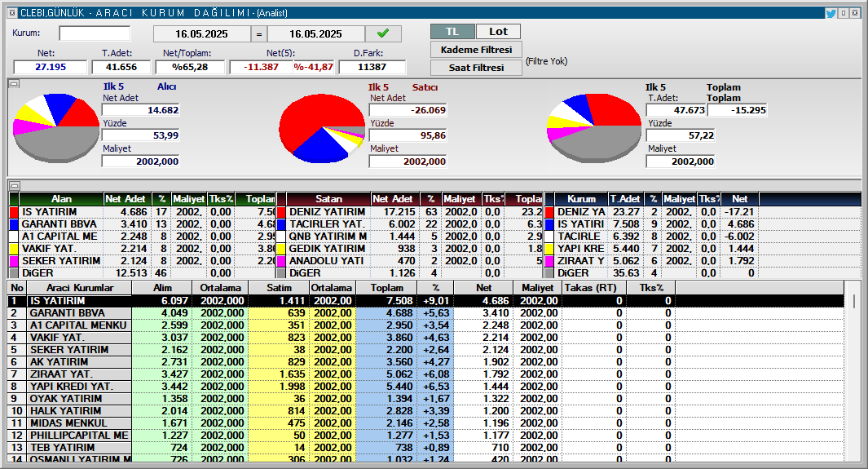
Task: Click the Twitter bird icon
Action: pos(831,13)
